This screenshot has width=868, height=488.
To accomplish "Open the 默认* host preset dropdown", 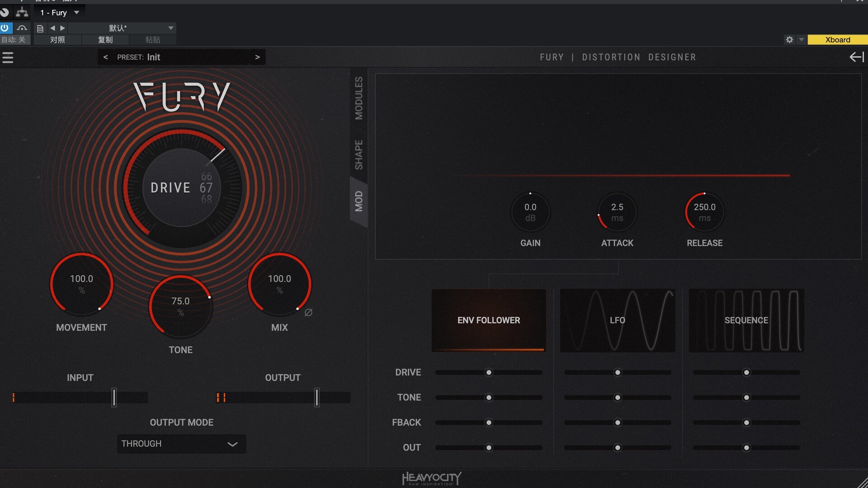I will click(122, 28).
